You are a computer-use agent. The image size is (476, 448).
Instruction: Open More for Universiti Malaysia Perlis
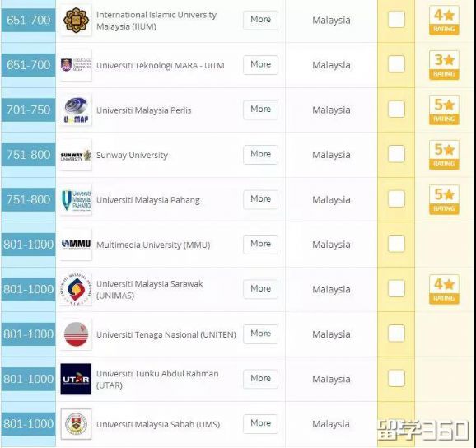pyautogui.click(x=260, y=110)
